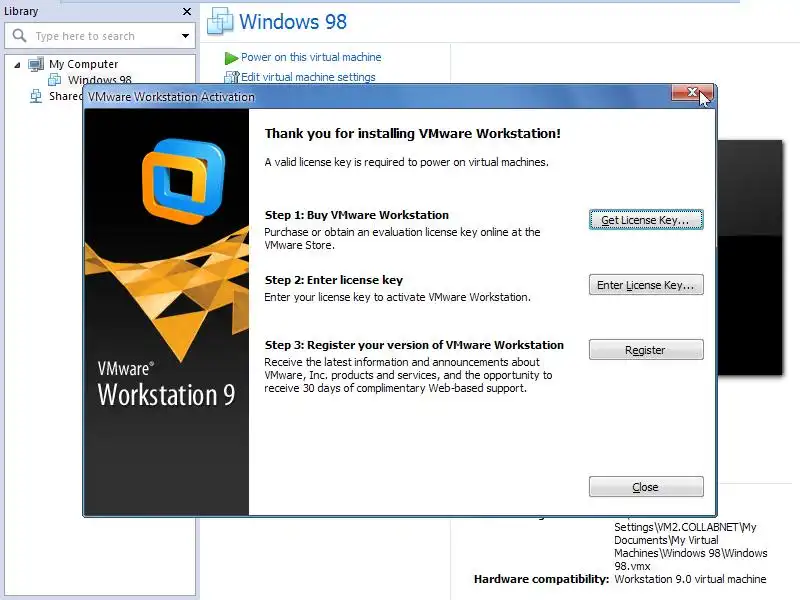Select My Computer in the Library tree
Image resolution: width=800 pixels, height=600 pixels.
click(x=84, y=64)
